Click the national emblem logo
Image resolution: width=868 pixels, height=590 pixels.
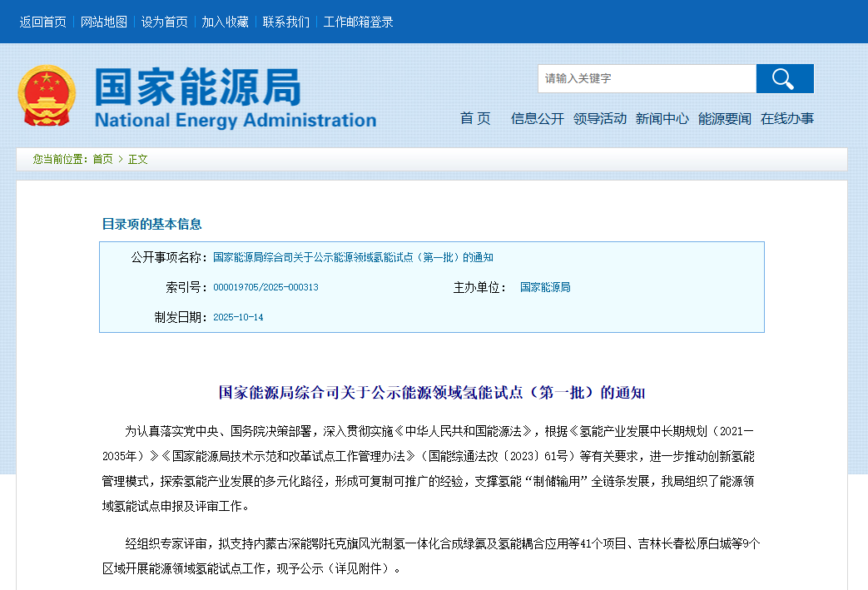(47, 96)
